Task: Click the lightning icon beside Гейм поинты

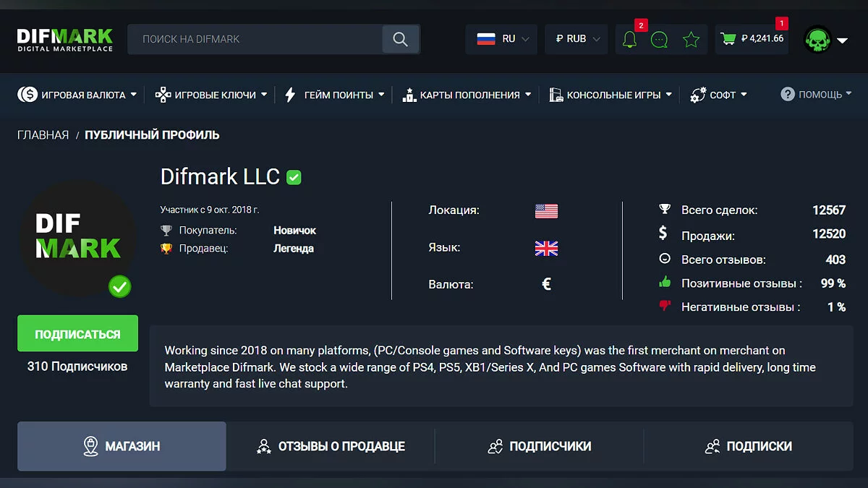Action: point(291,95)
